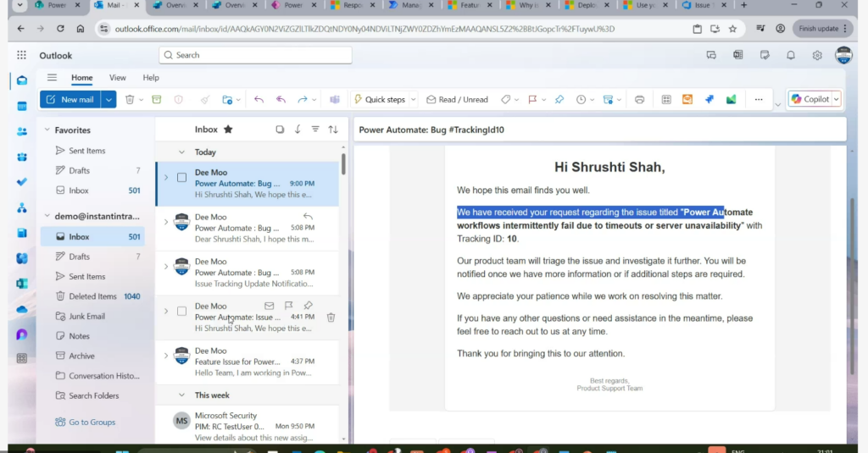Image resolution: width=868 pixels, height=453 pixels.
Task: Open the More apps grid icon in rail
Action: (x=21, y=358)
